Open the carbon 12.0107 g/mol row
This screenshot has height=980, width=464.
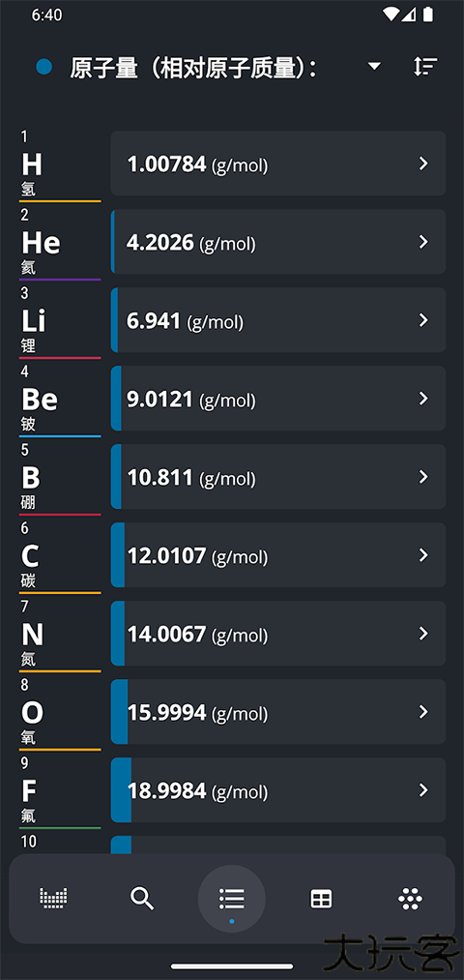[x=277, y=555]
